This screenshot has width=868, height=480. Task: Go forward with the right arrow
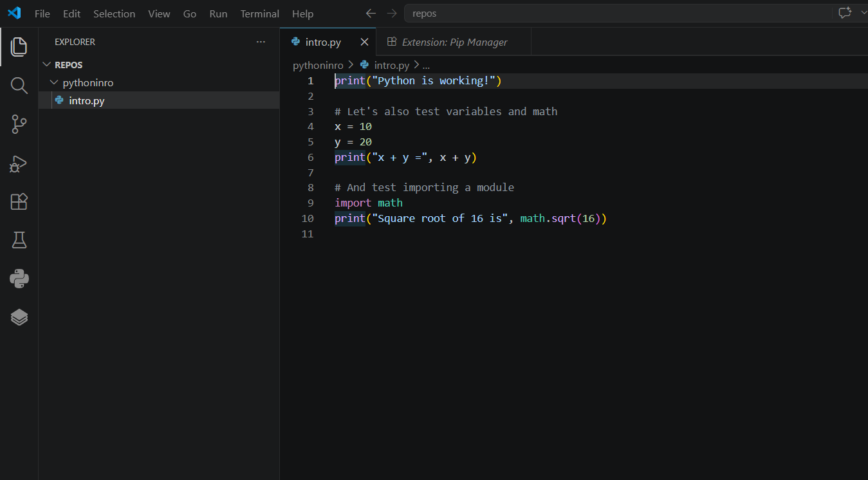click(x=392, y=14)
